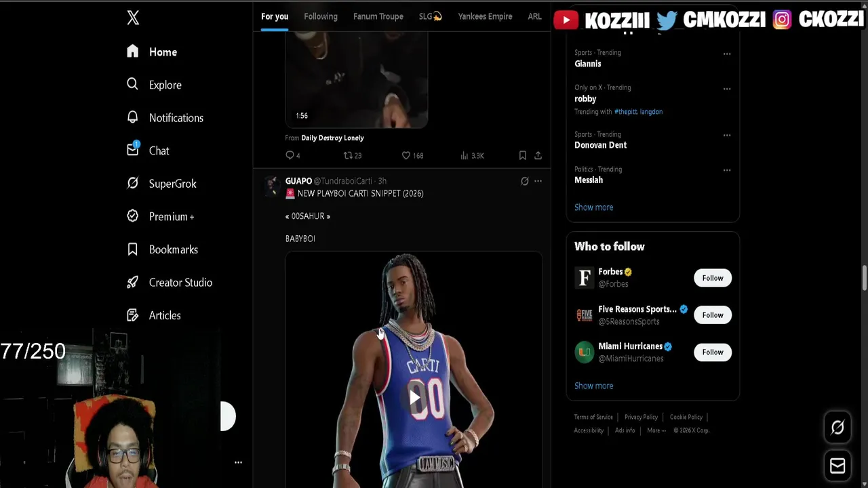Open Five Reasons Sports profile avatar
The image size is (868, 488).
pos(584,314)
